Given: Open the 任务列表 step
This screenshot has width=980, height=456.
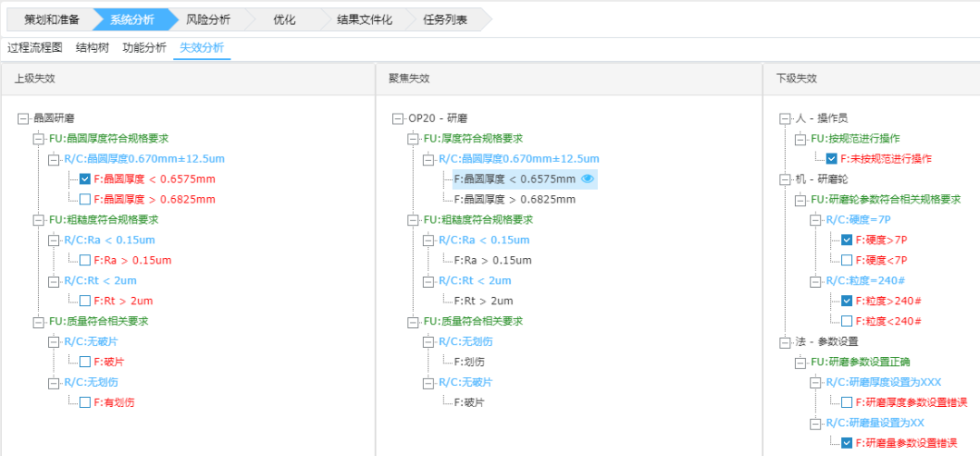Looking at the screenshot, I should (x=445, y=19).
